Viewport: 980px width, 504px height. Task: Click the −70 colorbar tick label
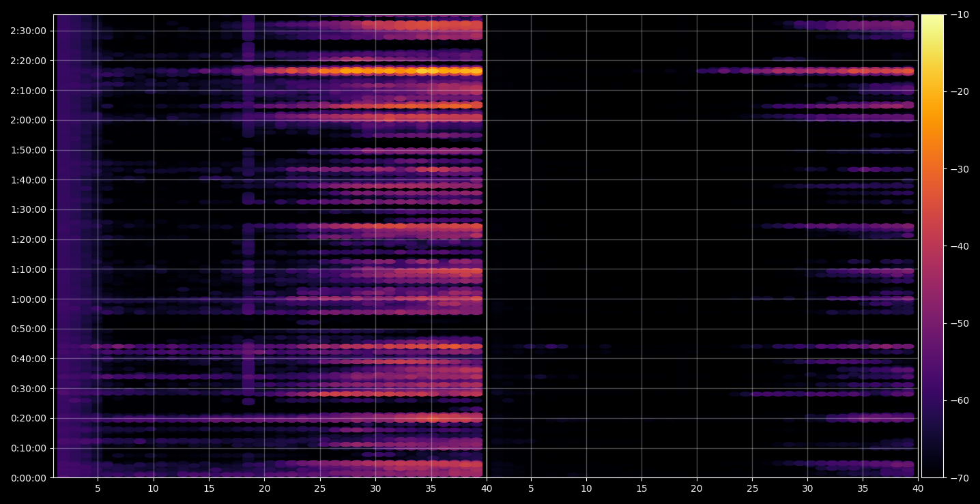(x=959, y=478)
